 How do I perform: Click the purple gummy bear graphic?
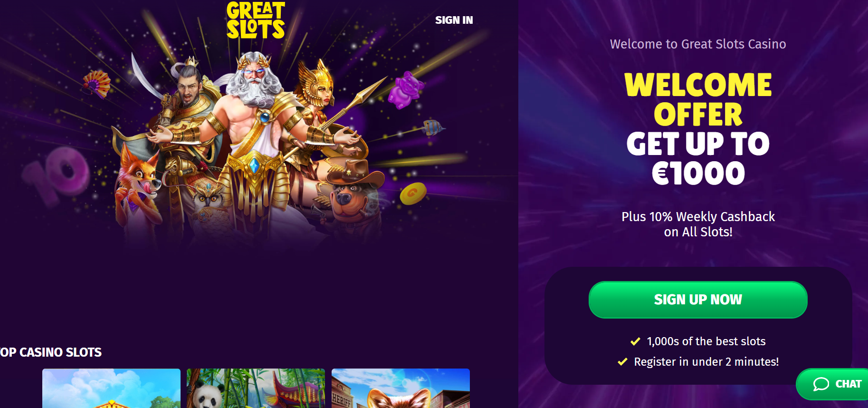click(x=405, y=89)
